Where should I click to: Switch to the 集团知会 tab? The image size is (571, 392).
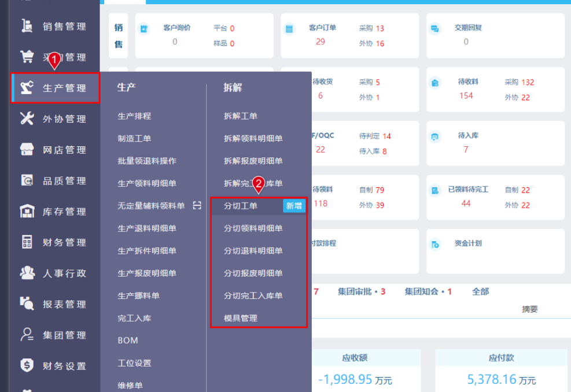[428, 291]
